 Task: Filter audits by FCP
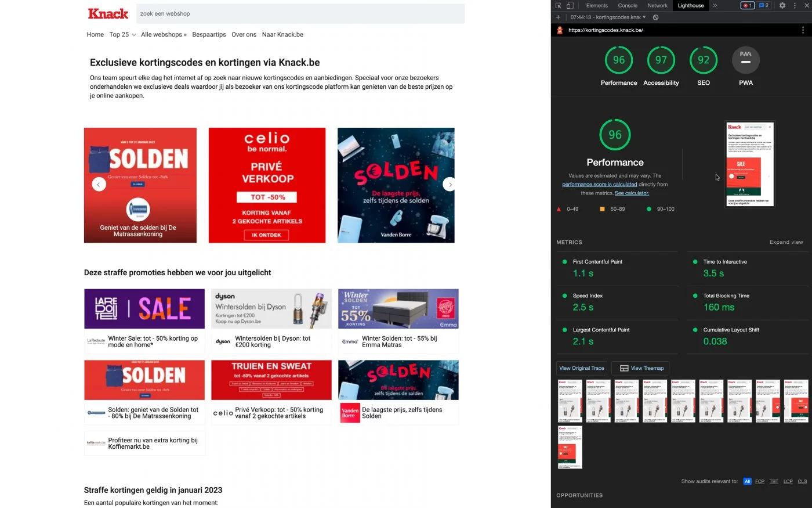point(760,481)
